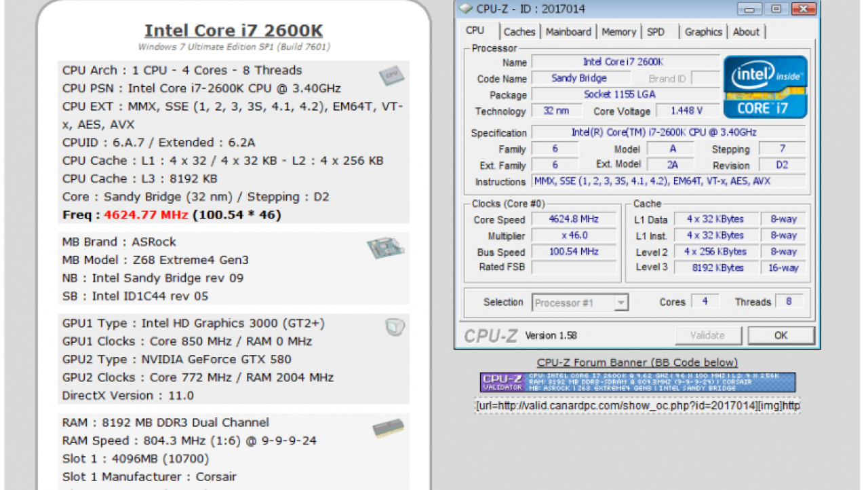Viewport: 868px width, 490px height.
Task: Open the Mainboard tab
Action: (568, 32)
